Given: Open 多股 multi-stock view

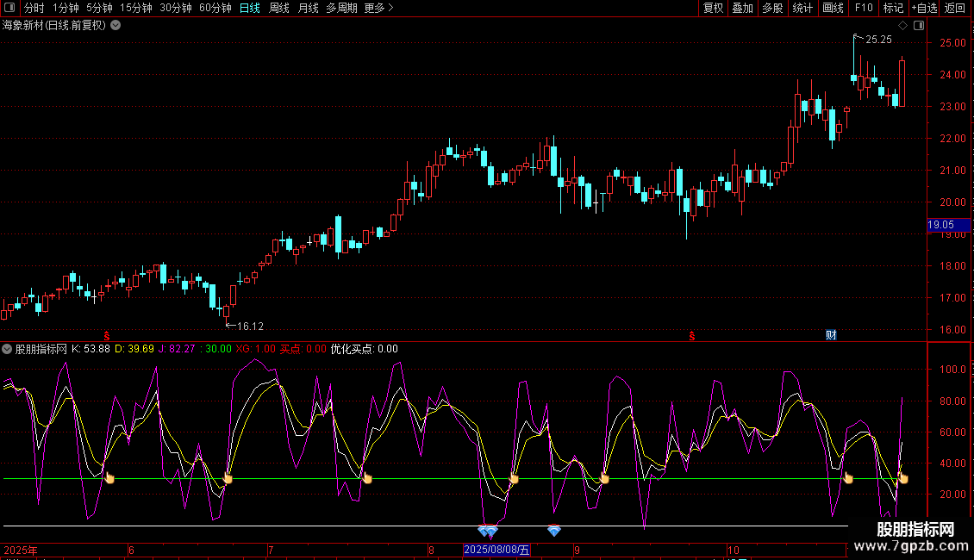Looking at the screenshot, I should coord(772,8).
